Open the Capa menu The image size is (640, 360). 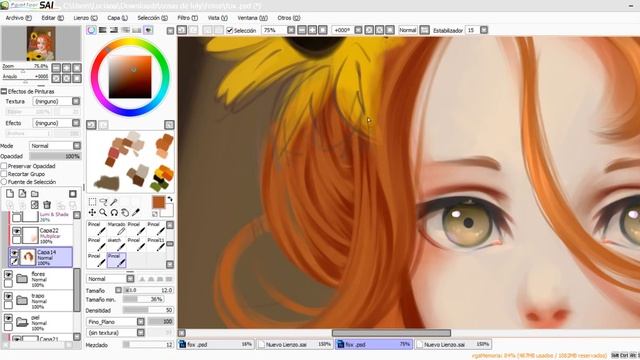point(118,18)
